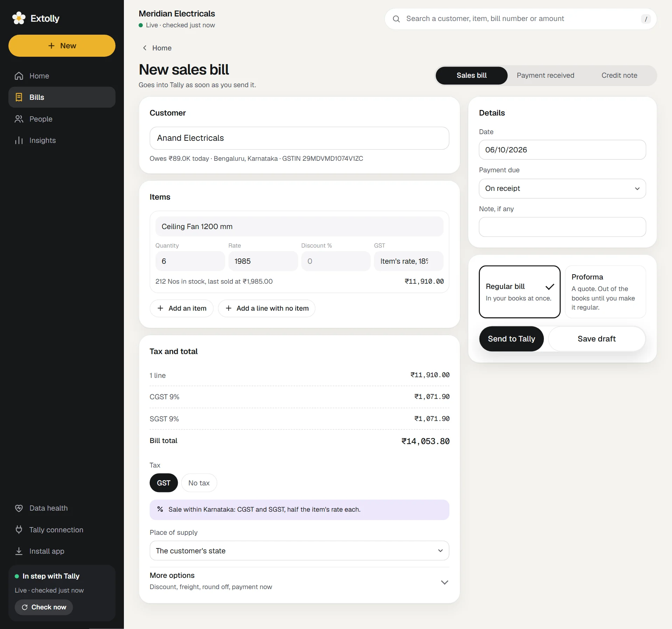Open the Home sidebar item

pos(62,76)
